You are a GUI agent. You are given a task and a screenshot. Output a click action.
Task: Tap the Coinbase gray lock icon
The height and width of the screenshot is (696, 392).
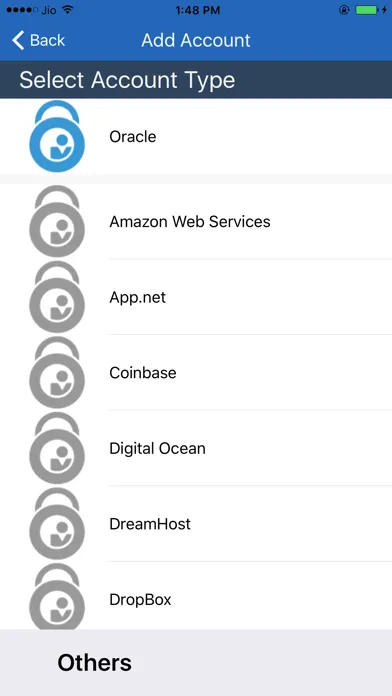[57, 372]
